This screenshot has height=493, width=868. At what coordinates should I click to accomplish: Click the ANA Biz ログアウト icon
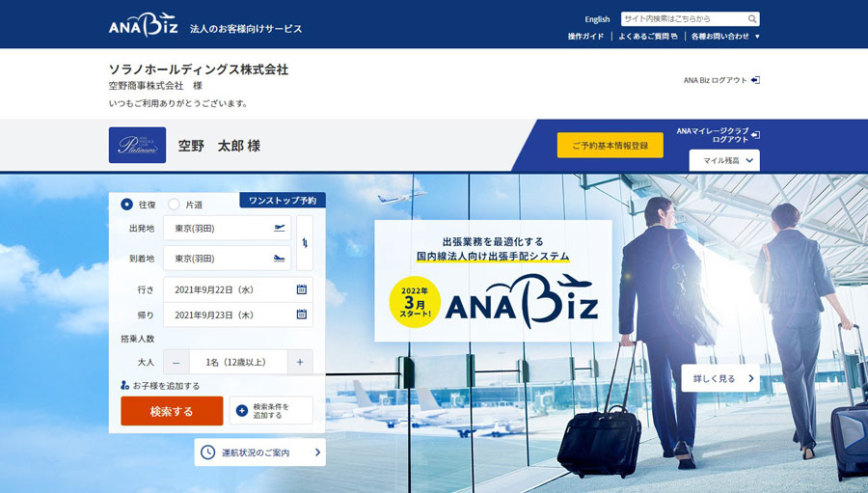(x=755, y=80)
